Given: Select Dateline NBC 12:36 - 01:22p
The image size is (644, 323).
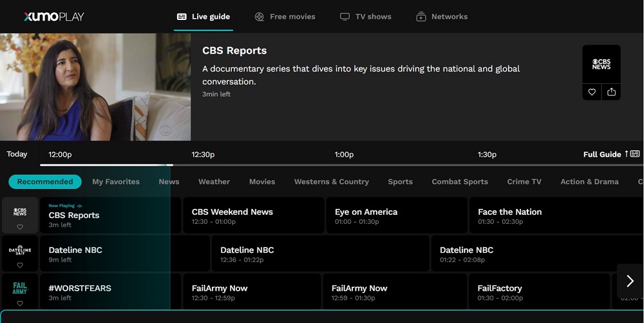Looking at the screenshot, I should pos(320,253).
